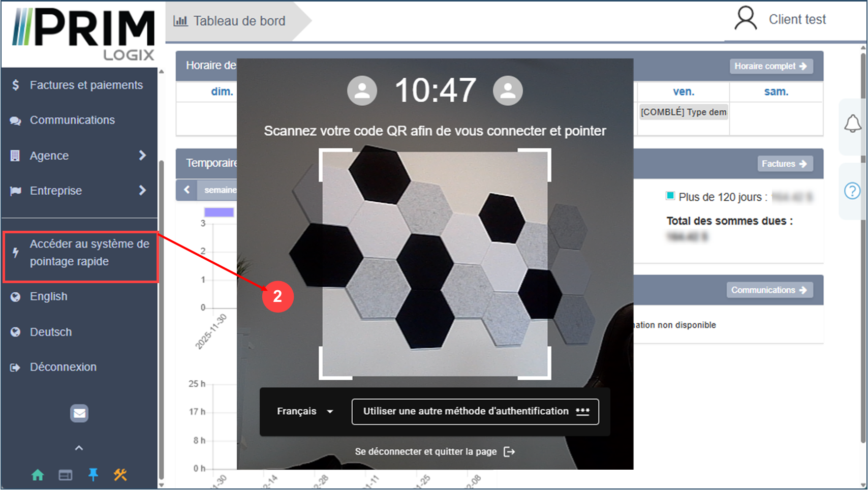This screenshot has width=868, height=490.
Task: Open Factures et paiements menu item
Action: point(86,85)
